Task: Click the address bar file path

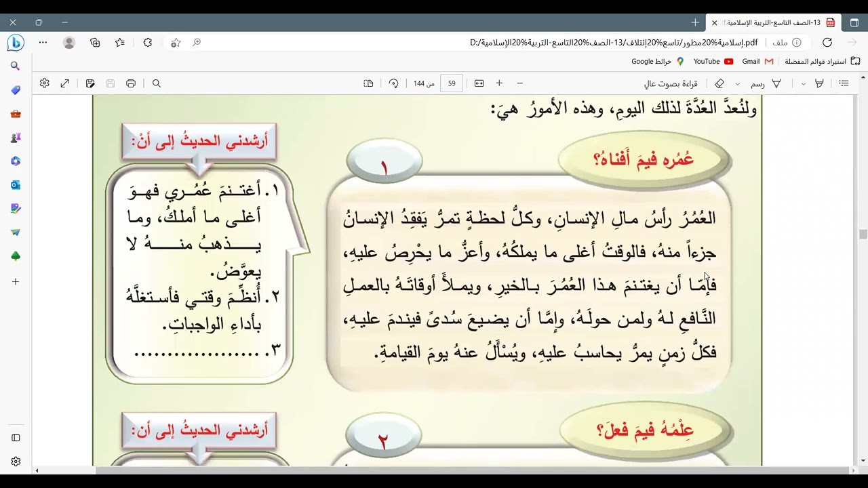Action: pos(614,43)
